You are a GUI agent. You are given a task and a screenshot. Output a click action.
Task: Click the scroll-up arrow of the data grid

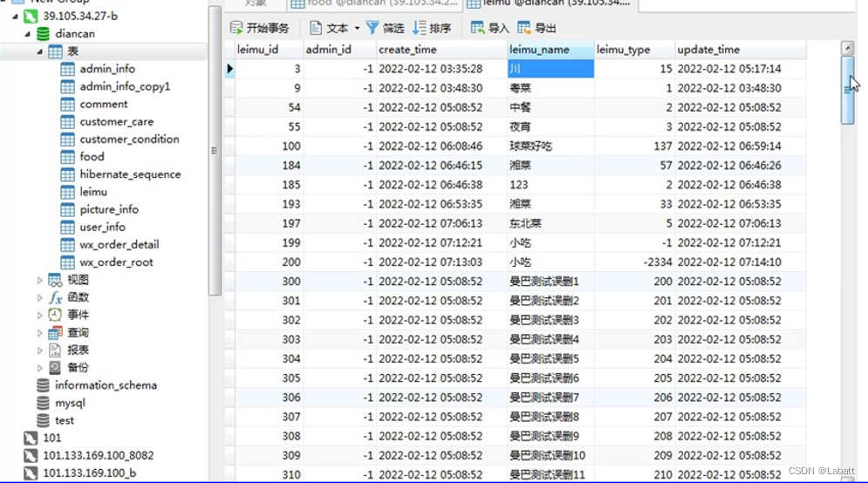pyautogui.click(x=848, y=48)
